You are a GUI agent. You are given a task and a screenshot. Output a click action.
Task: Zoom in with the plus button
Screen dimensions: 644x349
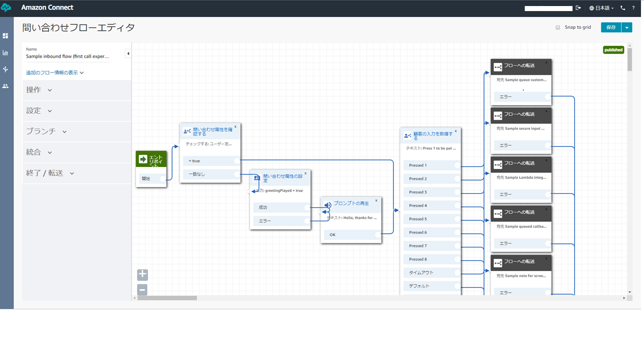(142, 275)
